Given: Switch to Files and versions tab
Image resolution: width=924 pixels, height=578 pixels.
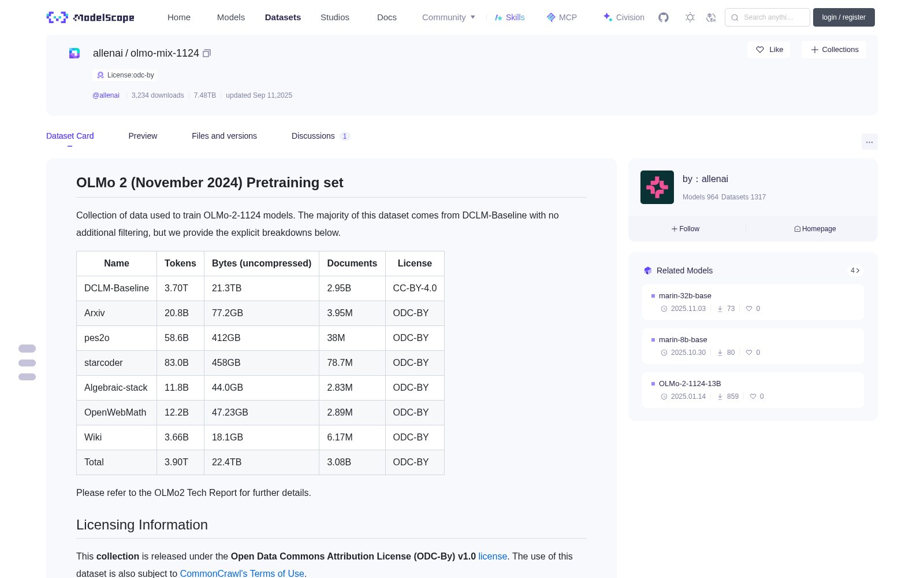Looking at the screenshot, I should tap(224, 136).
